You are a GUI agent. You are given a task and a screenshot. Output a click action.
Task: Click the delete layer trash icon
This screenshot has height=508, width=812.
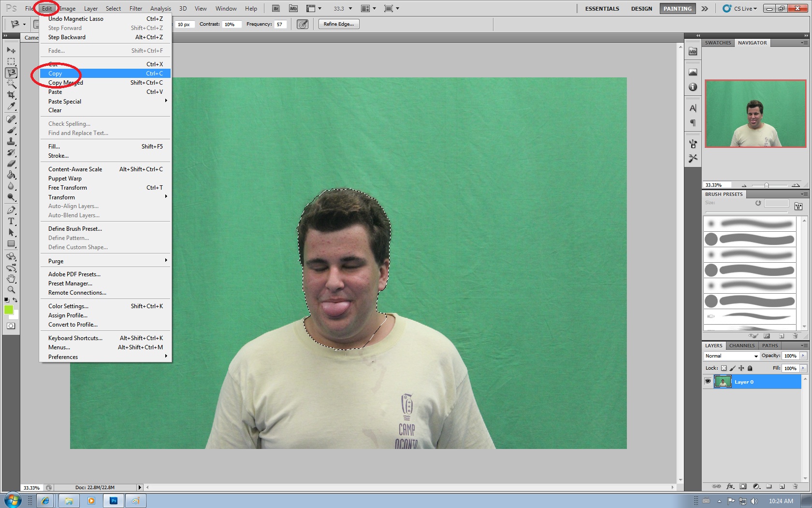tap(795, 486)
